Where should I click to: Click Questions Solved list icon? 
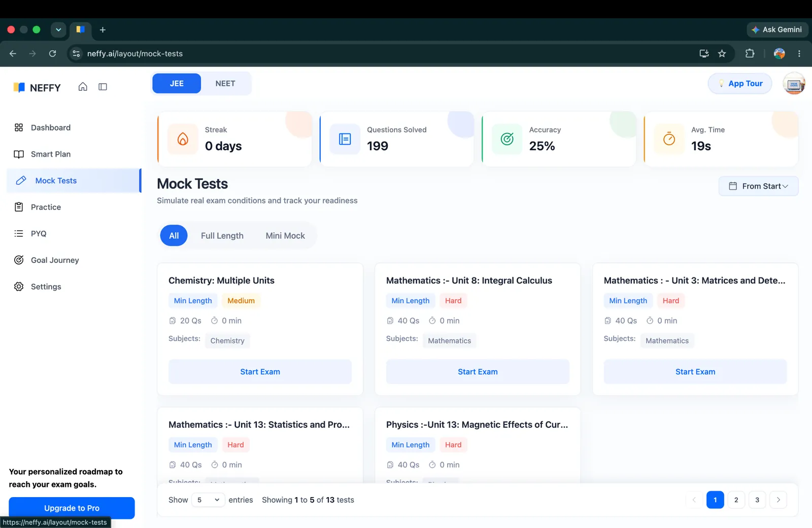coord(345,139)
